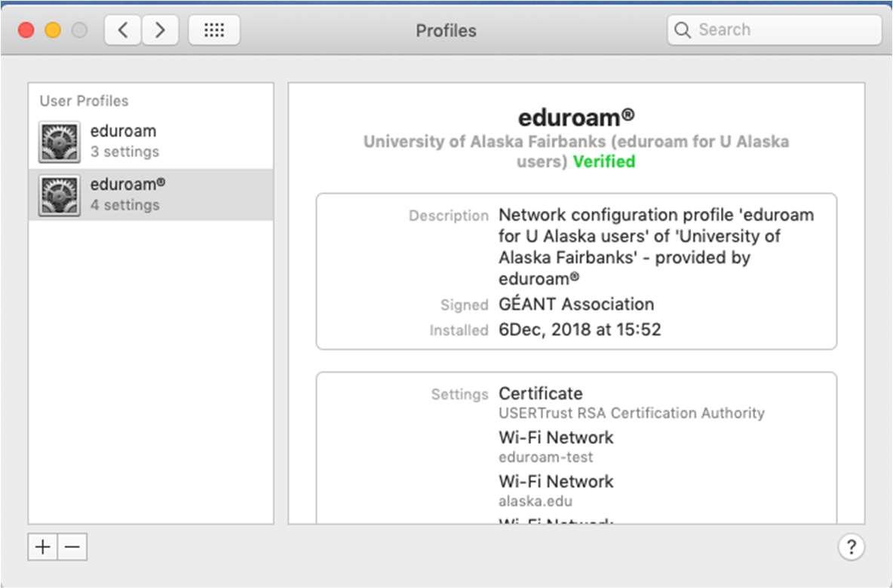Open help with the question mark button

pyautogui.click(x=851, y=547)
